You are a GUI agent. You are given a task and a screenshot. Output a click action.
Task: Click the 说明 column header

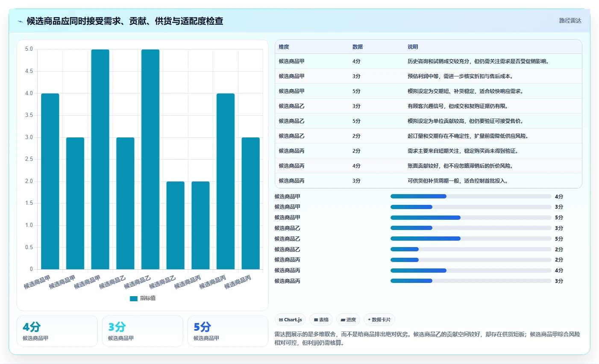[x=413, y=47]
